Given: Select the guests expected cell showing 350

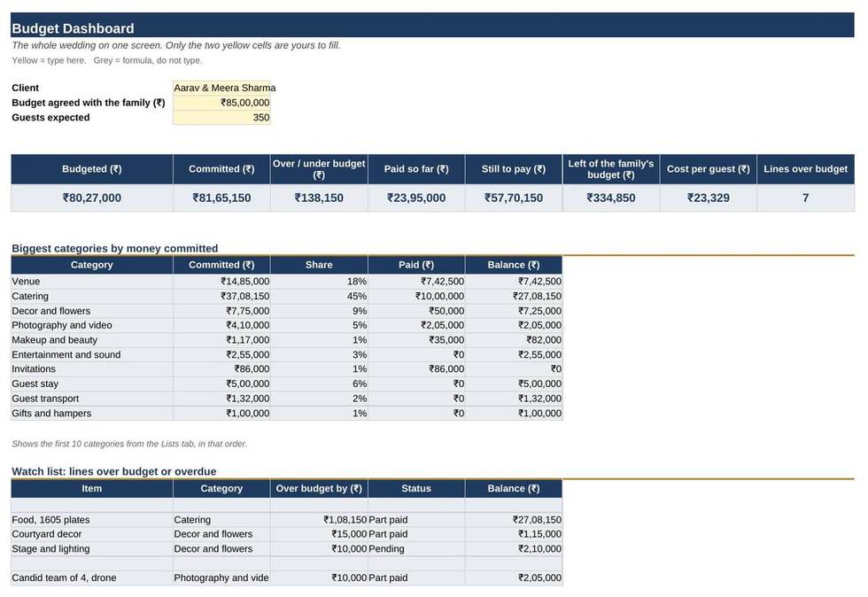Looking at the screenshot, I should click(221, 118).
